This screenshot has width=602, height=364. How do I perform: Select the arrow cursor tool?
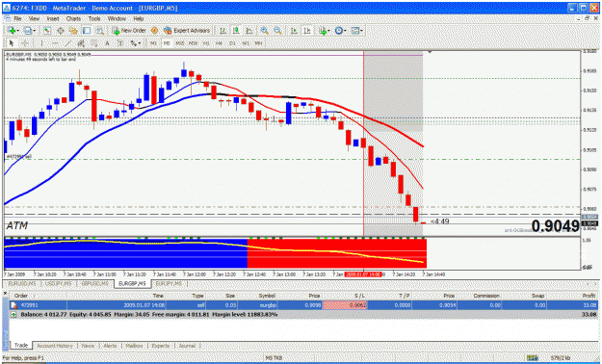click(x=12, y=43)
